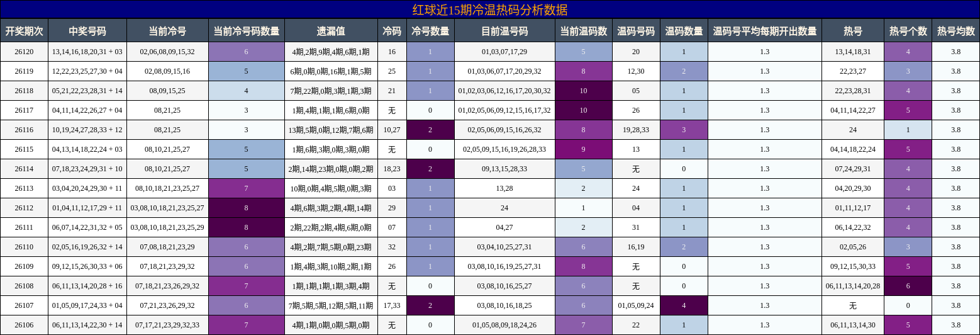
Task: Click winning numbers 01,05,09,17,24,33 + 04
Action: click(87, 305)
